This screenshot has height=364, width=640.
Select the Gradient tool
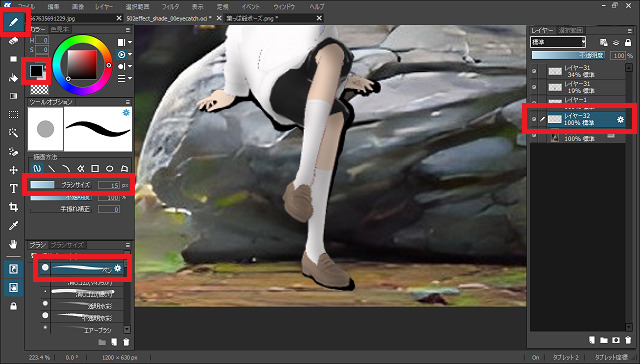[13, 96]
